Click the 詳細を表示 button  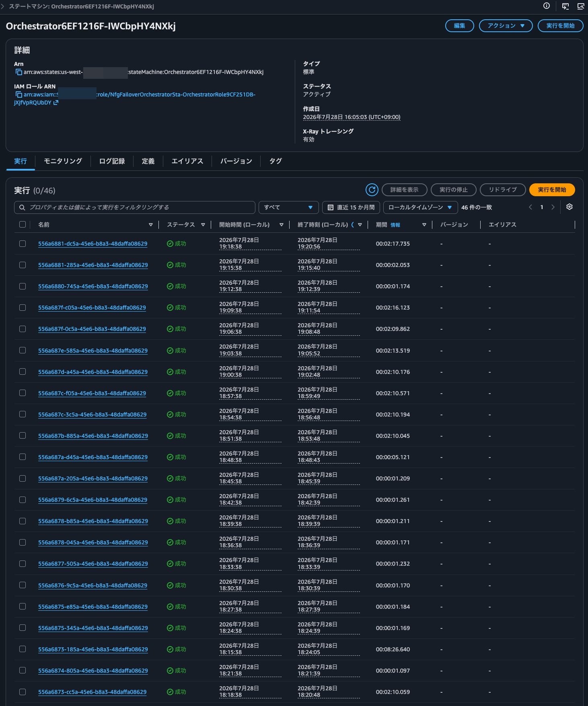point(404,190)
